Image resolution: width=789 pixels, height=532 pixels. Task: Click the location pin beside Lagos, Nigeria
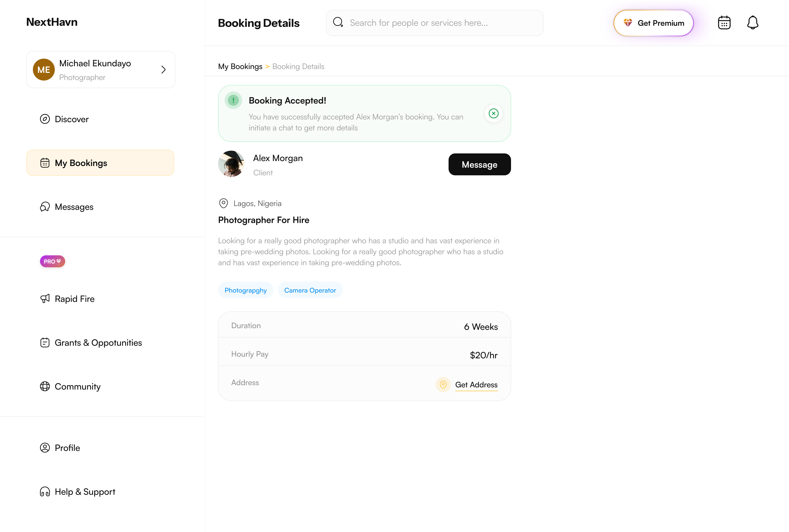pos(223,203)
